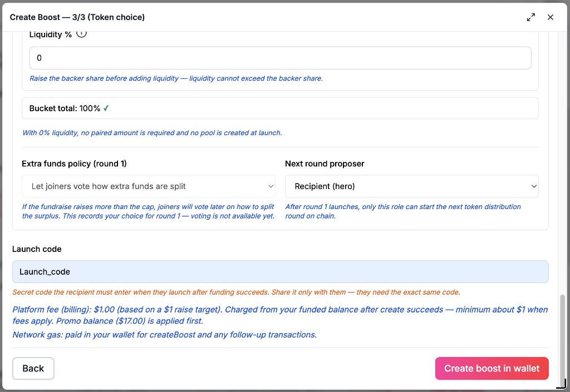Click the Launch code input field
The height and width of the screenshot is (392, 570).
[x=281, y=271]
